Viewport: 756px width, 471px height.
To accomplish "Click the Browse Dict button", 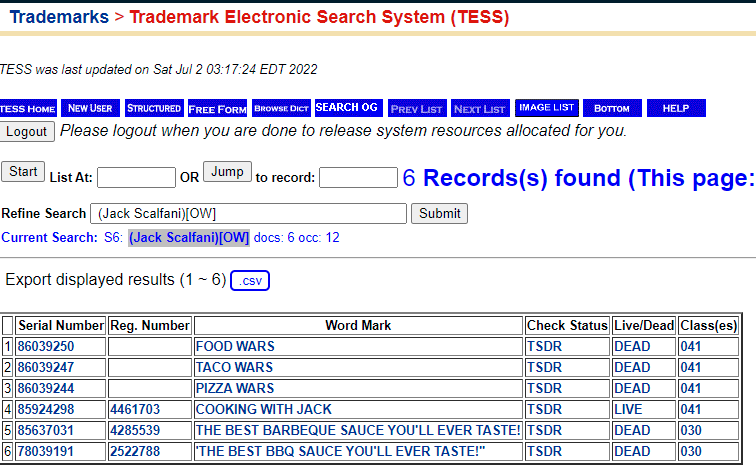I will click(x=282, y=108).
